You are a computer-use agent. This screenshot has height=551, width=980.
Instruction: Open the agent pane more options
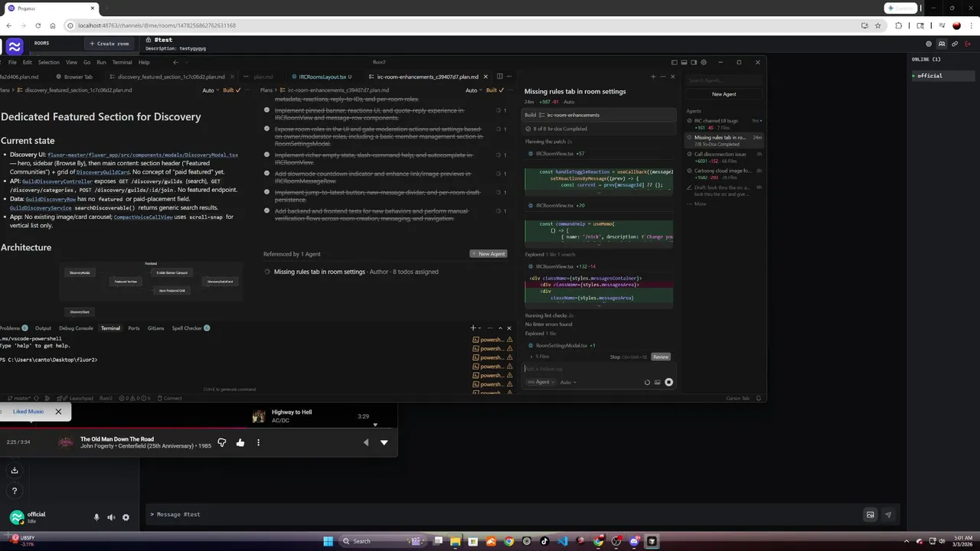click(x=663, y=77)
